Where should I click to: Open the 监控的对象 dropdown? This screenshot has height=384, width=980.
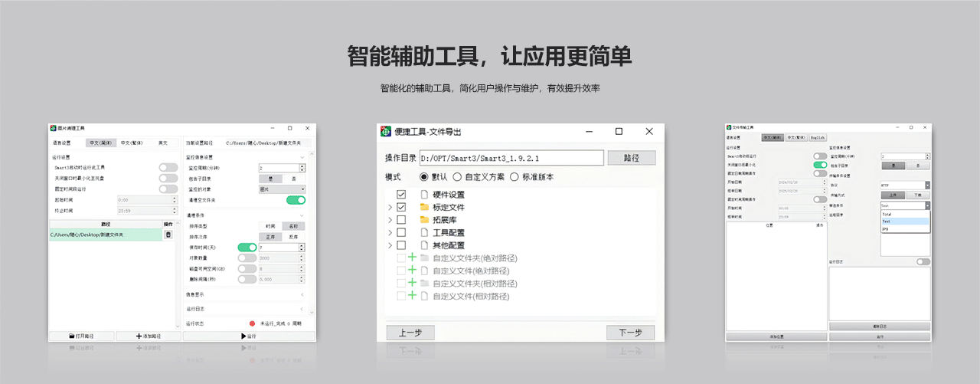[282, 189]
